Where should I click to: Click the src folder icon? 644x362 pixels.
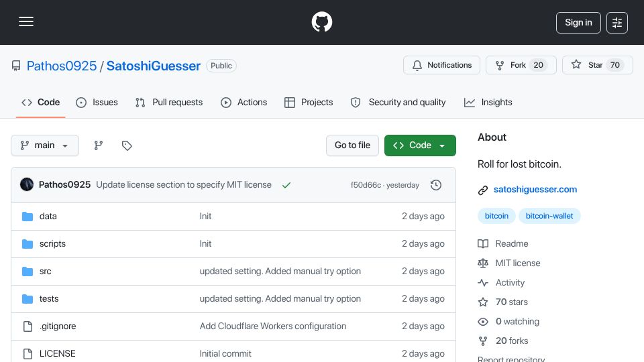pos(28,271)
